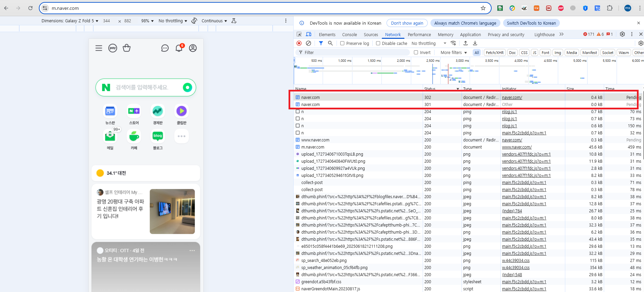Open the 카페 shortcut icon

(x=134, y=136)
